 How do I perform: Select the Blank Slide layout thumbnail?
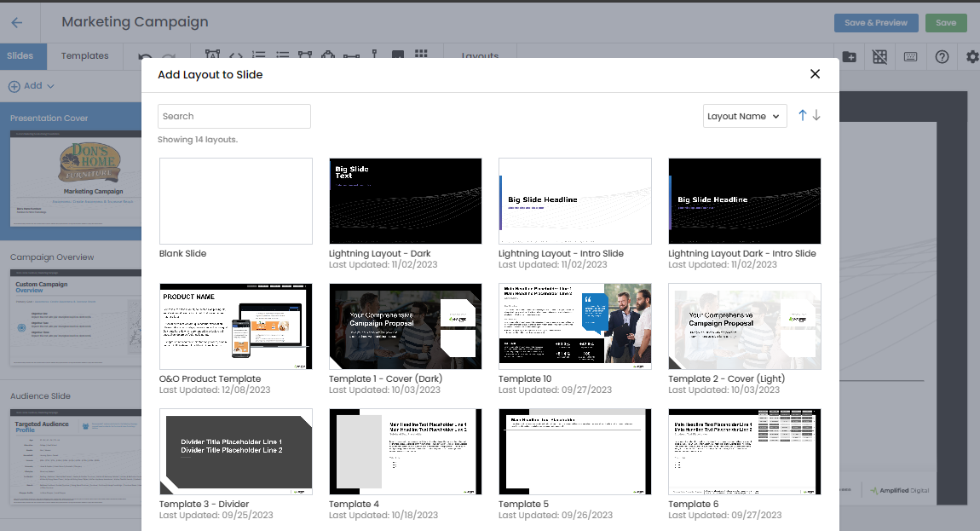[235, 201]
